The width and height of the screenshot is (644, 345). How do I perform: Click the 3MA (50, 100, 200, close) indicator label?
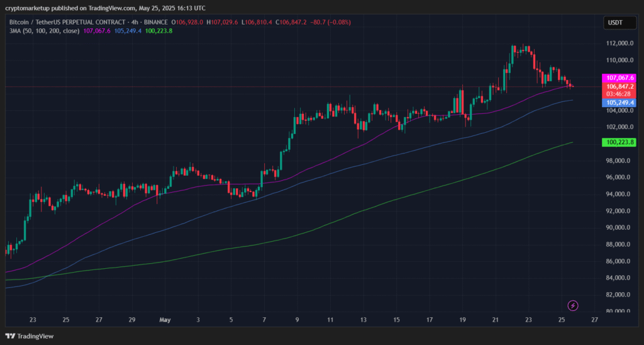click(x=45, y=31)
